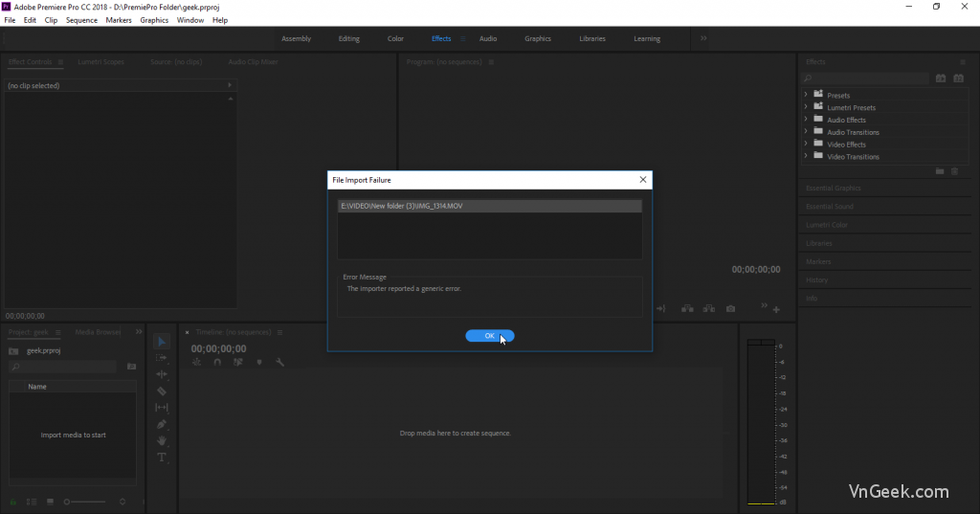
Task: Click the Extract button in Program monitor
Action: tap(709, 309)
